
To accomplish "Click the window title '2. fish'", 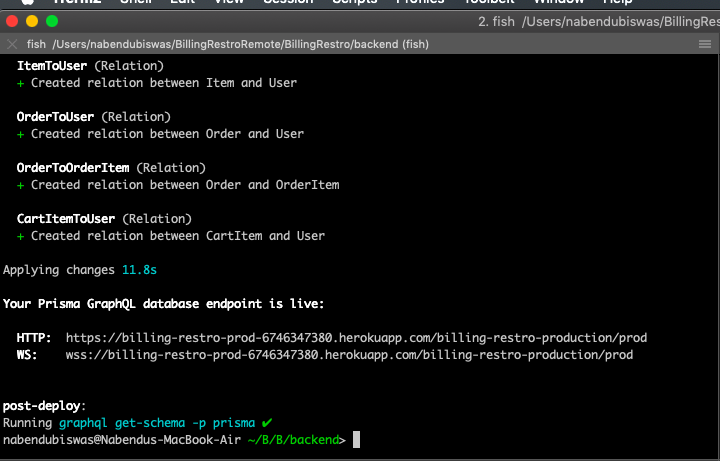I will (496, 22).
